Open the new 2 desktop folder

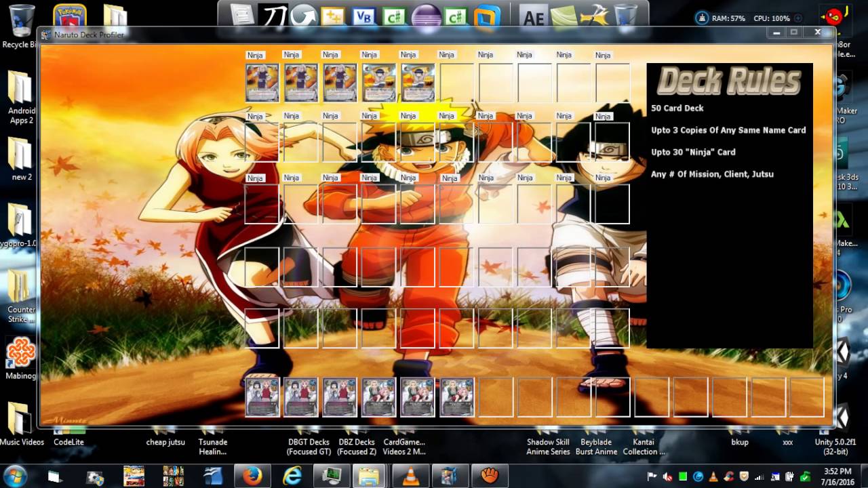(x=21, y=159)
